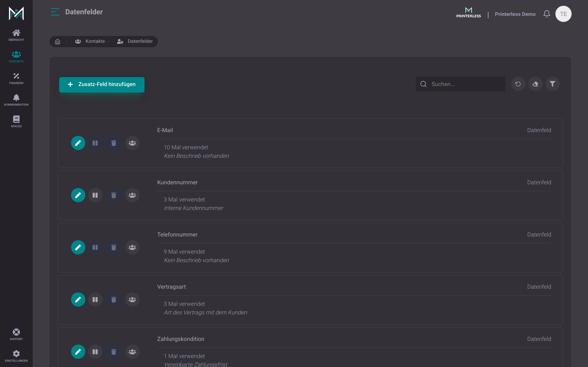
Task: Reload the list with refresh icon
Action: tap(518, 84)
